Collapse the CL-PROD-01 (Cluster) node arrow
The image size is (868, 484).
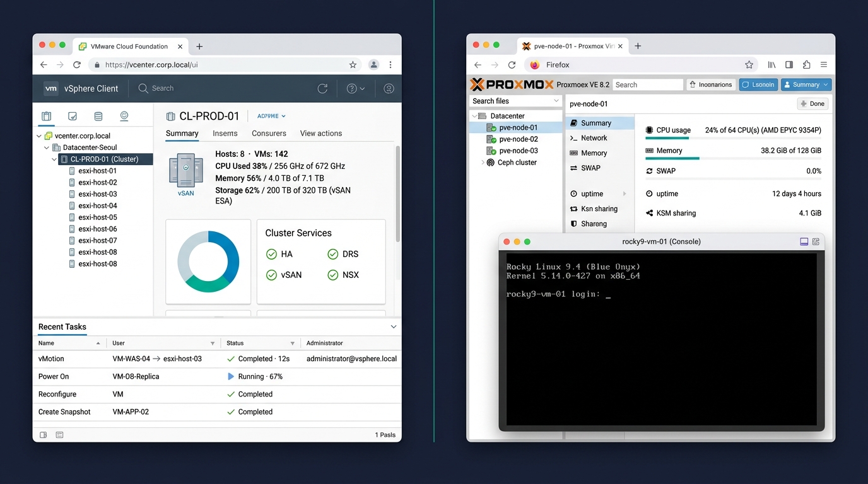point(54,159)
